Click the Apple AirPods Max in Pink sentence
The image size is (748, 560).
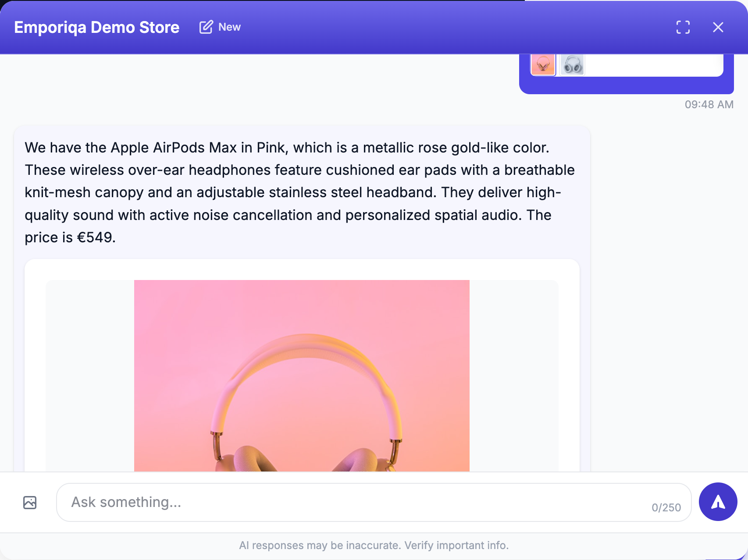click(x=287, y=148)
